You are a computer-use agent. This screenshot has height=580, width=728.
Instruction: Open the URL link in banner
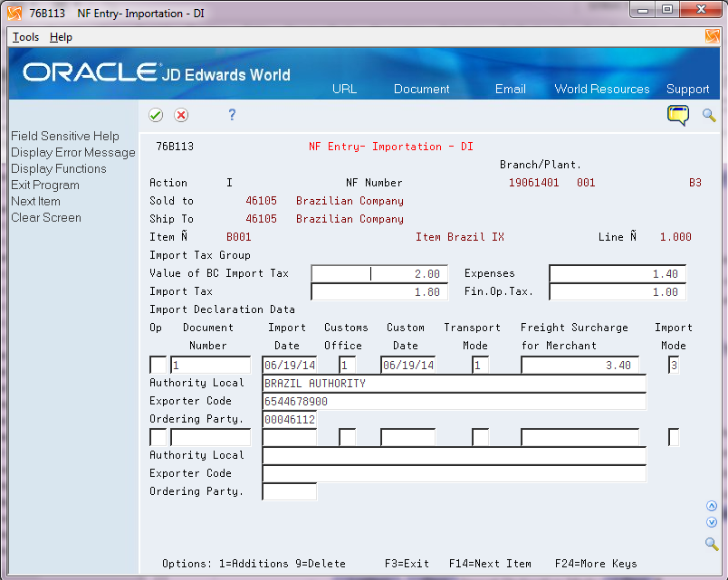pos(344,89)
